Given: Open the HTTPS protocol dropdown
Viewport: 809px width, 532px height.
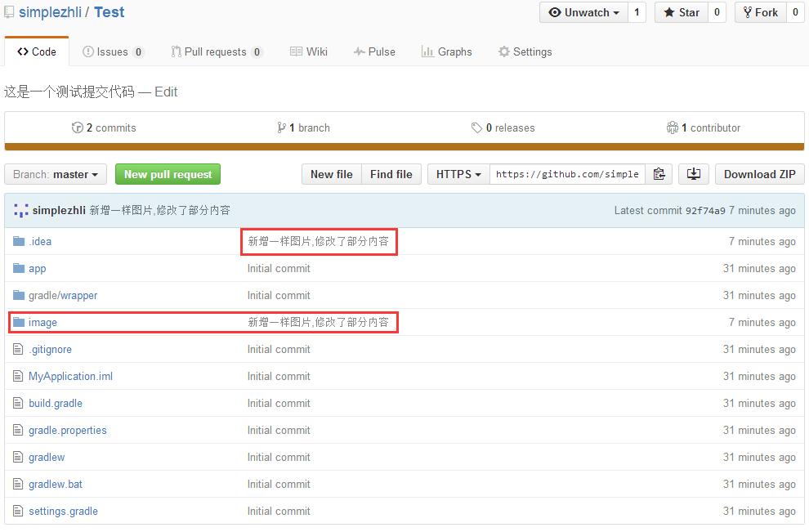Looking at the screenshot, I should point(458,174).
